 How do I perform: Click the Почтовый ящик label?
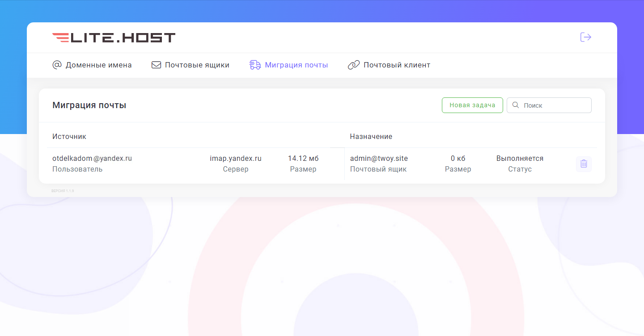(378, 169)
